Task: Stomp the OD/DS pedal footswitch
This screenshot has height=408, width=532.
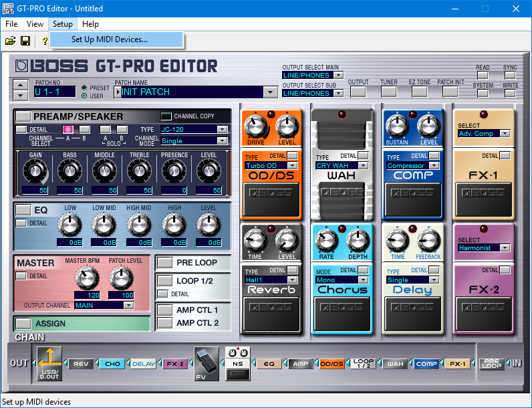Action: pos(271,199)
